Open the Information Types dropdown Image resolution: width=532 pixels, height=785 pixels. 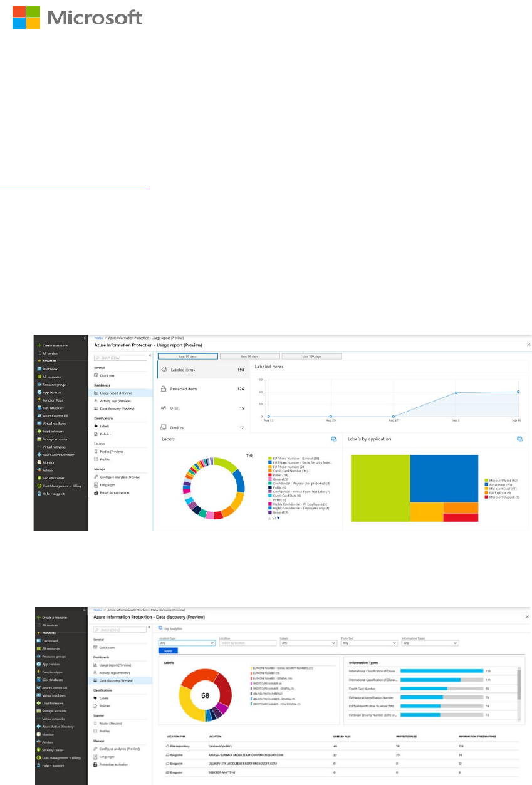pos(430,643)
